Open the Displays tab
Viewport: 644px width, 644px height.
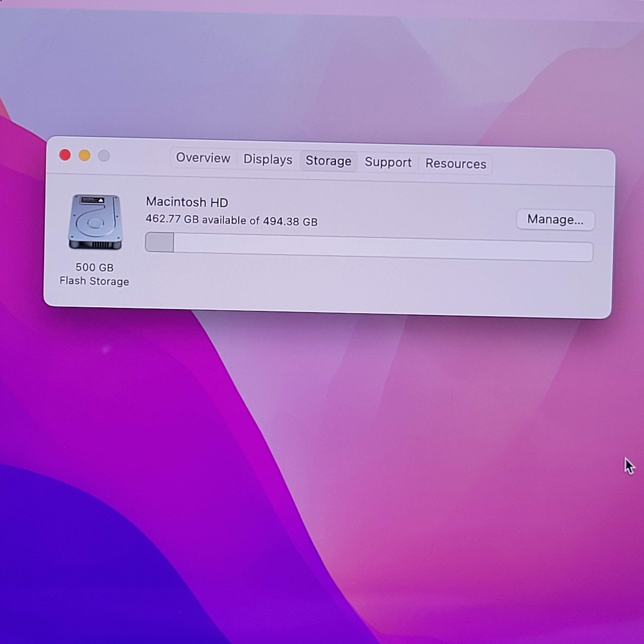[268, 159]
